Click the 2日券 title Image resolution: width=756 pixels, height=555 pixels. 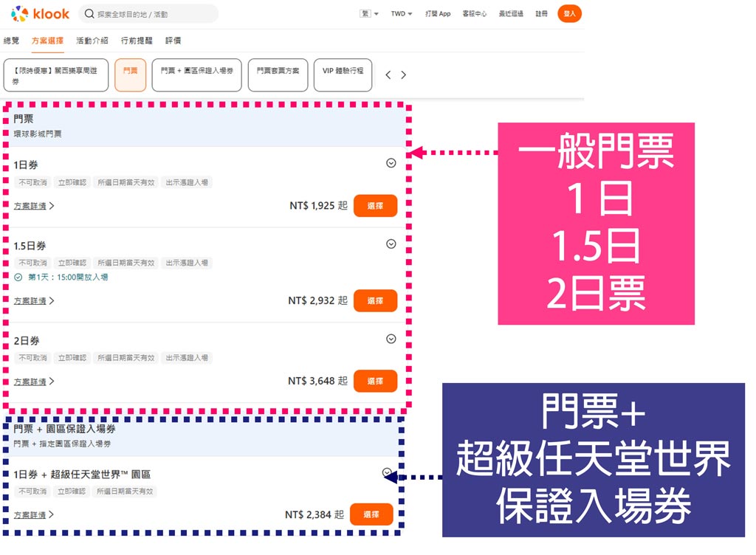pos(26,341)
